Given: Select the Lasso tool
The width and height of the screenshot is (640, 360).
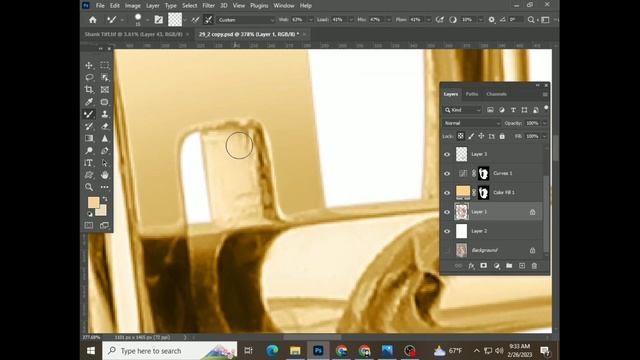Looking at the screenshot, I should click(x=89, y=77).
